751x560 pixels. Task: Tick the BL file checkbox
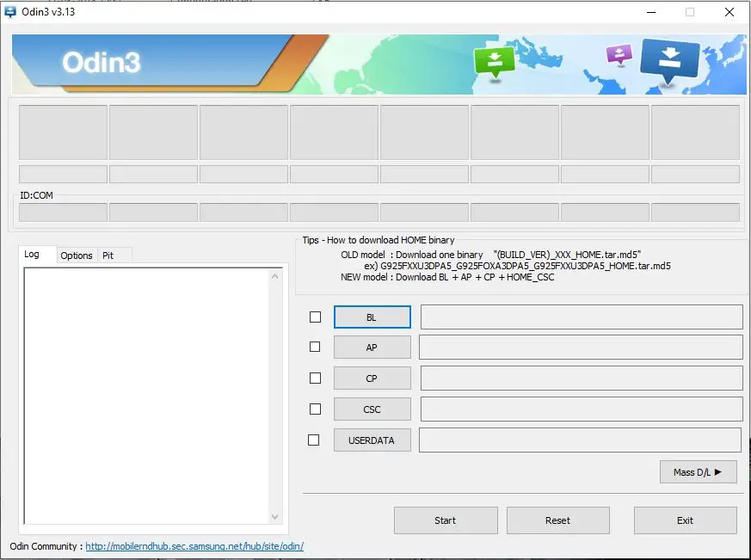point(315,317)
